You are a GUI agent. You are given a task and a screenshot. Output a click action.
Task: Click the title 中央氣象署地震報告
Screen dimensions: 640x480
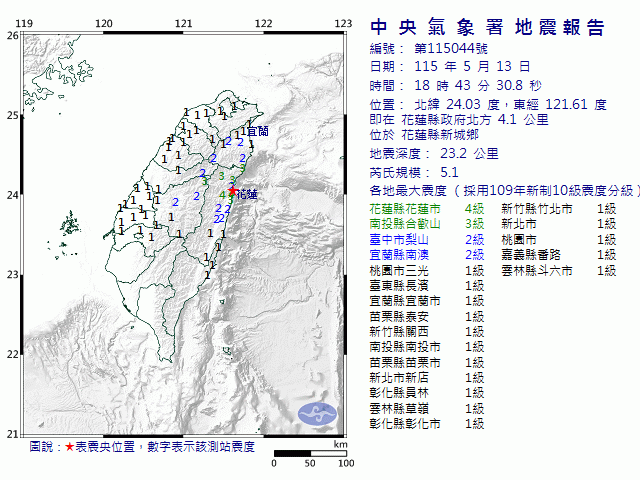487,28
